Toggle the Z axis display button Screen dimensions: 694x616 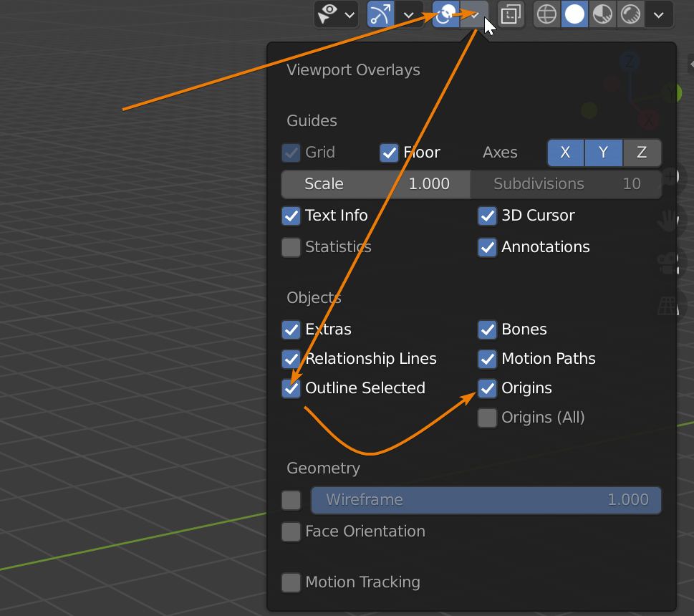(642, 153)
